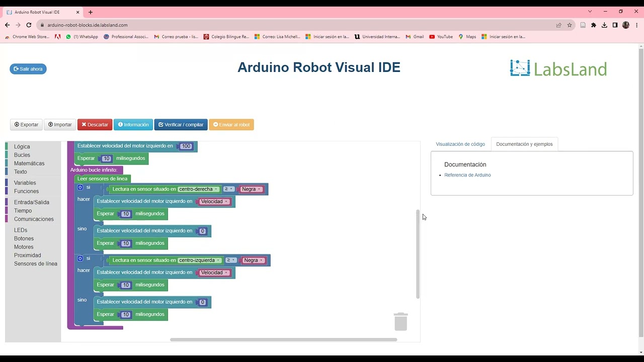This screenshot has width=644, height=362.
Task: Open the Velocidad dropdown in first hacer block
Action: pos(214,202)
